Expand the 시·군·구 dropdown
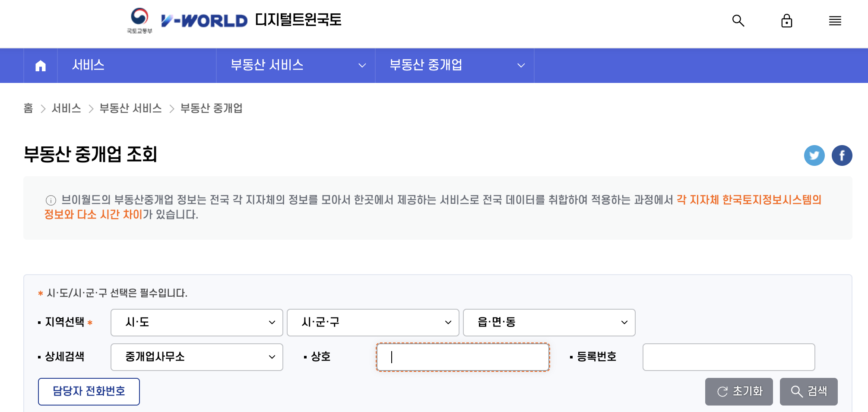The width and height of the screenshot is (868, 412). pos(373,323)
